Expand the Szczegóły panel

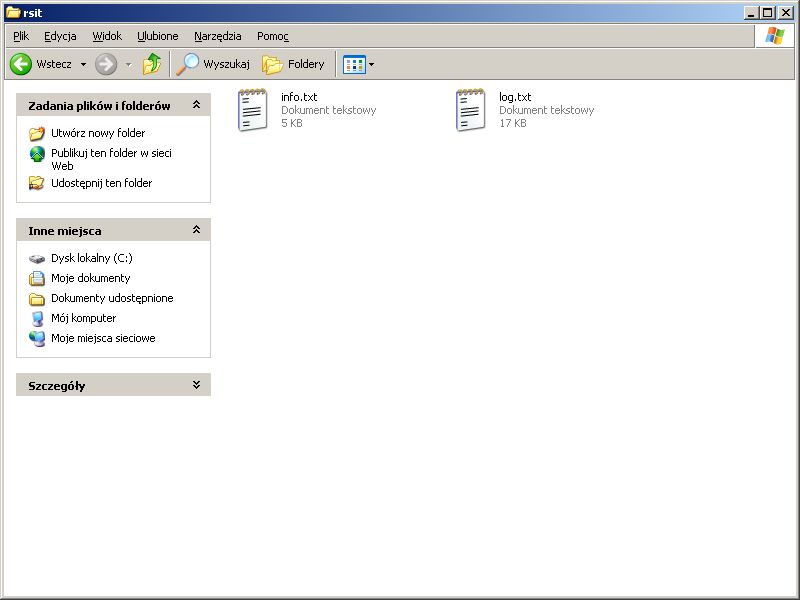pos(196,385)
